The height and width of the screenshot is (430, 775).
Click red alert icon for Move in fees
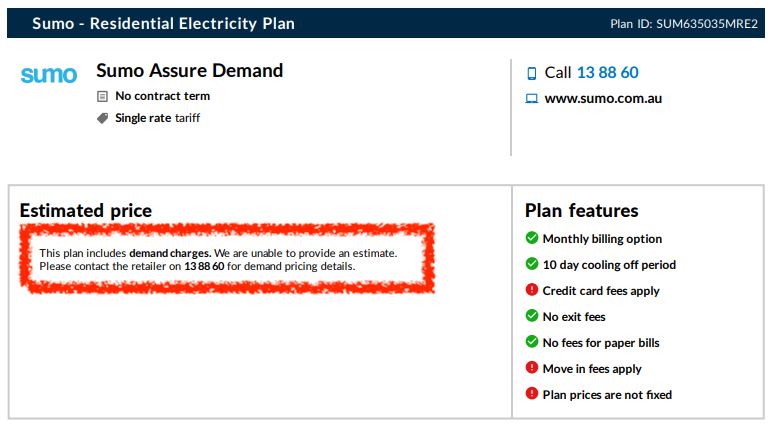point(532,368)
